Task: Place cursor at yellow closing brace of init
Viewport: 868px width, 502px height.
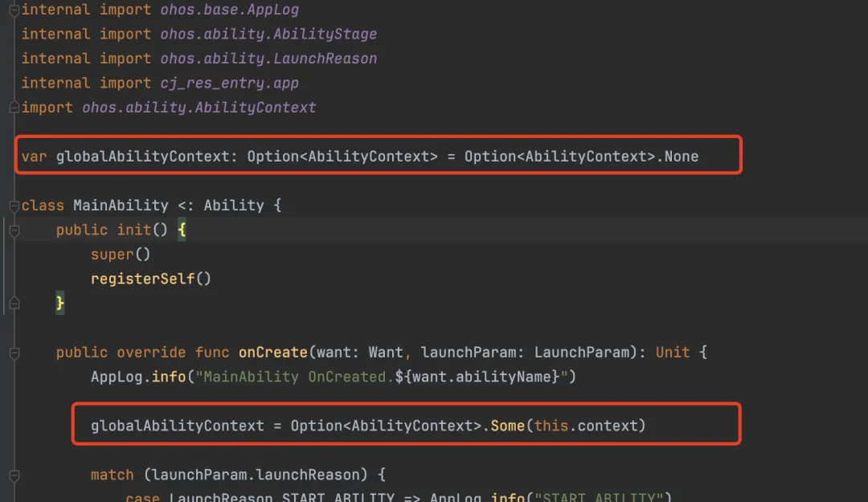Action: coord(59,304)
